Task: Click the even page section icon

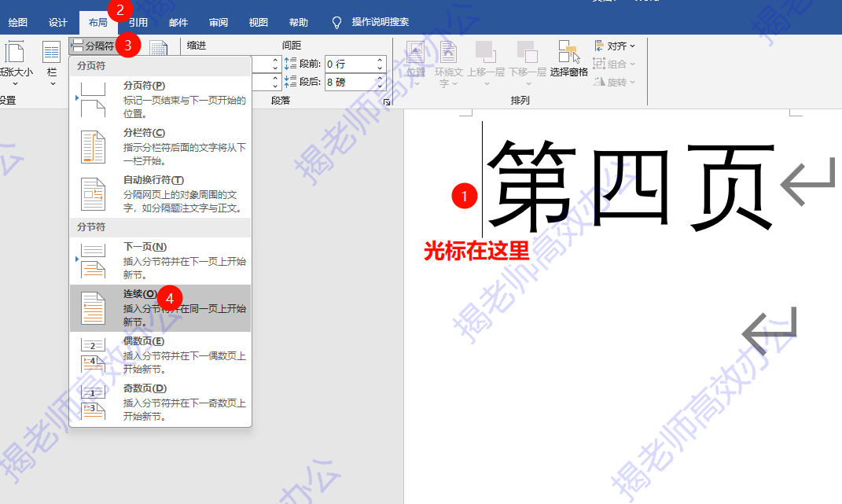Action: [93, 355]
